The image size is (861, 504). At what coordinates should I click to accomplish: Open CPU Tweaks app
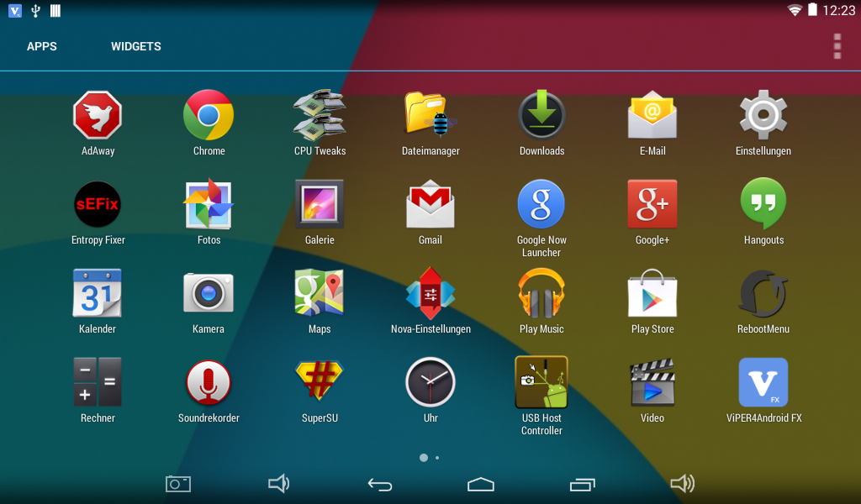[x=320, y=115]
